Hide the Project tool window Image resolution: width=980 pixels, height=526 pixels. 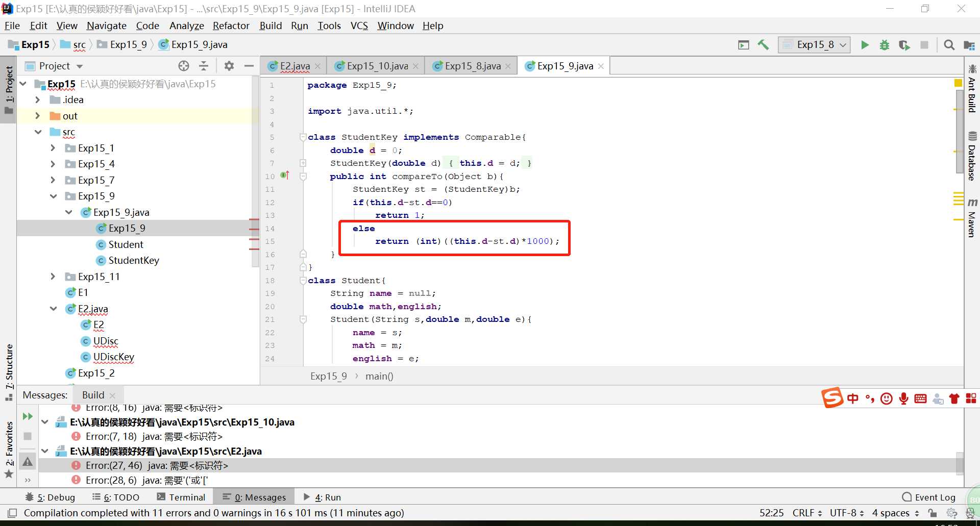249,66
